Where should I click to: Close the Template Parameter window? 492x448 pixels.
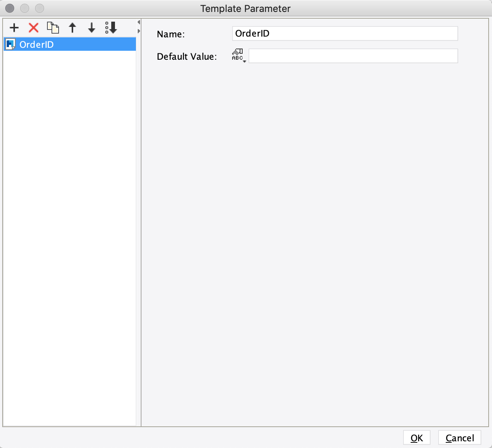[x=9, y=8]
